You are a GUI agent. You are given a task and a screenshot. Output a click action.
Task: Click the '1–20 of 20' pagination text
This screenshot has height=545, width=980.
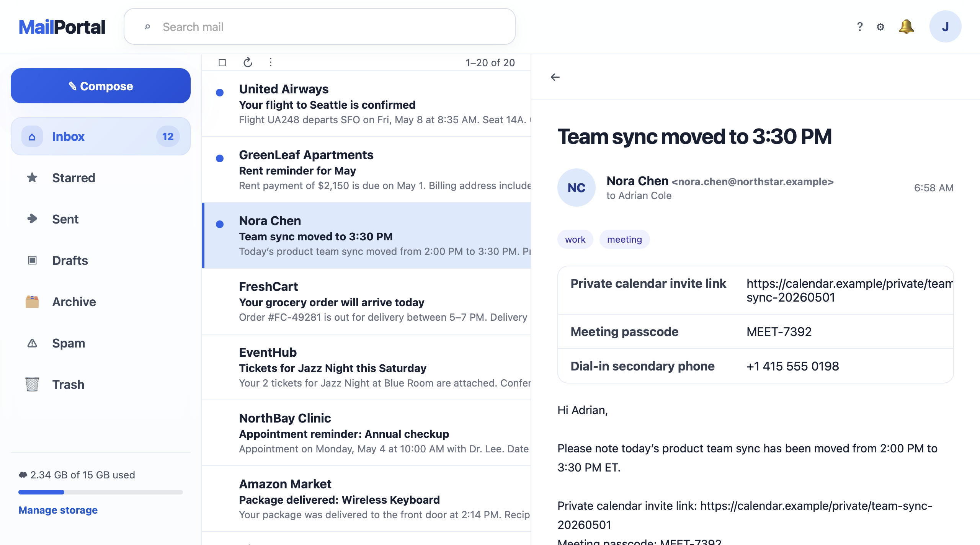490,63
